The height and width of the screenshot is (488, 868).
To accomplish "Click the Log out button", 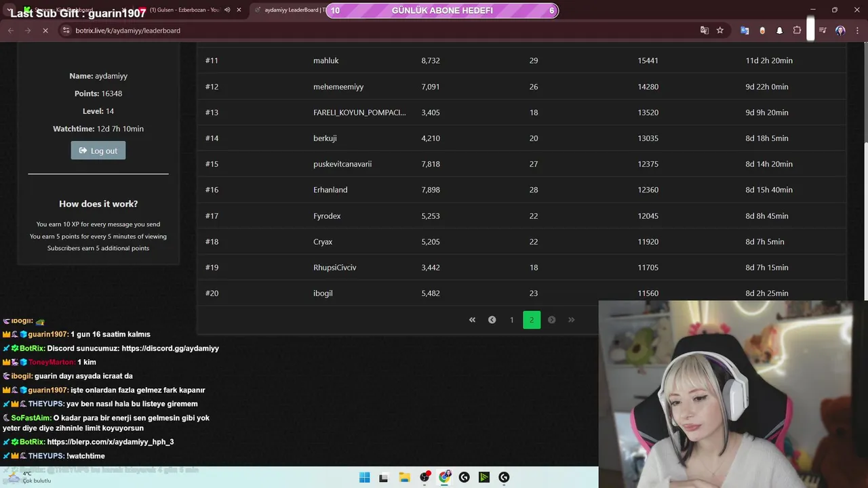I will pos(98,150).
